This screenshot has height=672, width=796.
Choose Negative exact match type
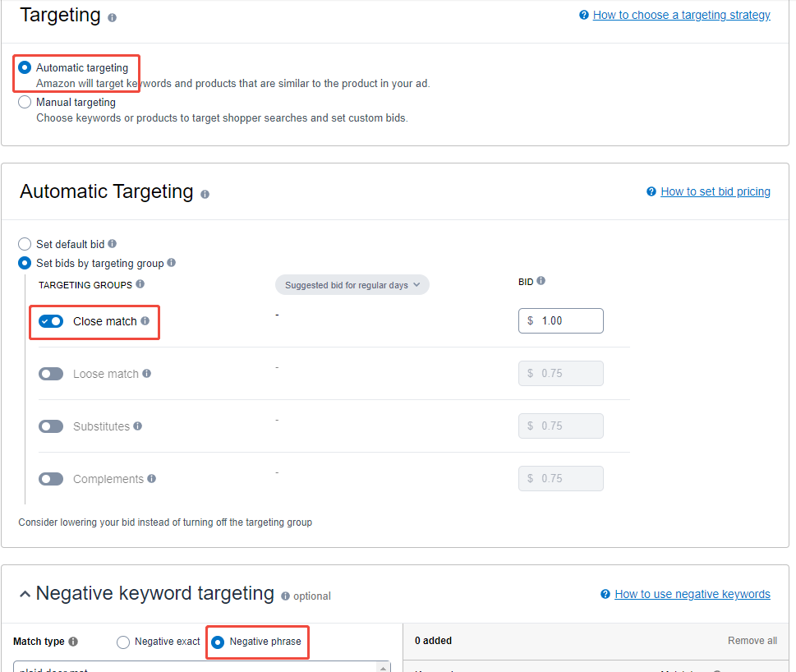tap(123, 642)
